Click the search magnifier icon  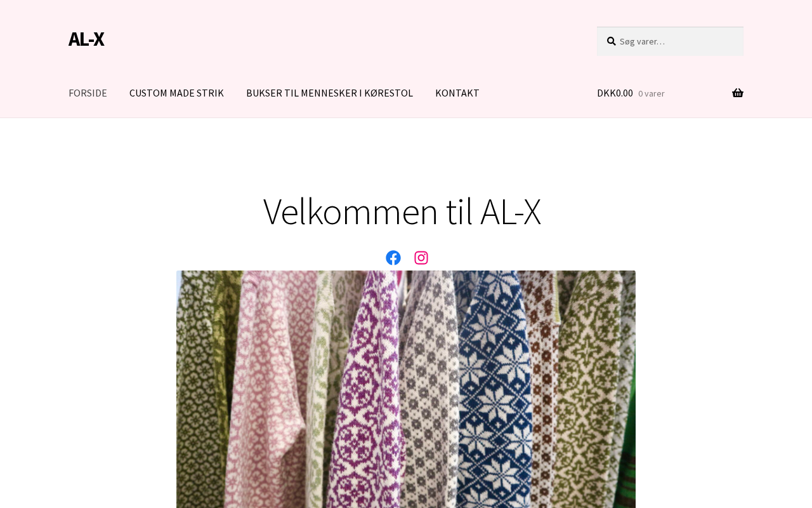(612, 41)
